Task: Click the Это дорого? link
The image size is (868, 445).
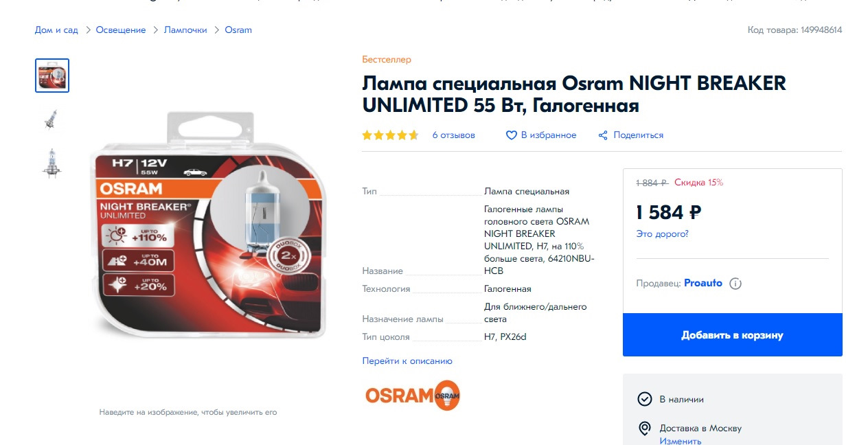Action: point(662,234)
